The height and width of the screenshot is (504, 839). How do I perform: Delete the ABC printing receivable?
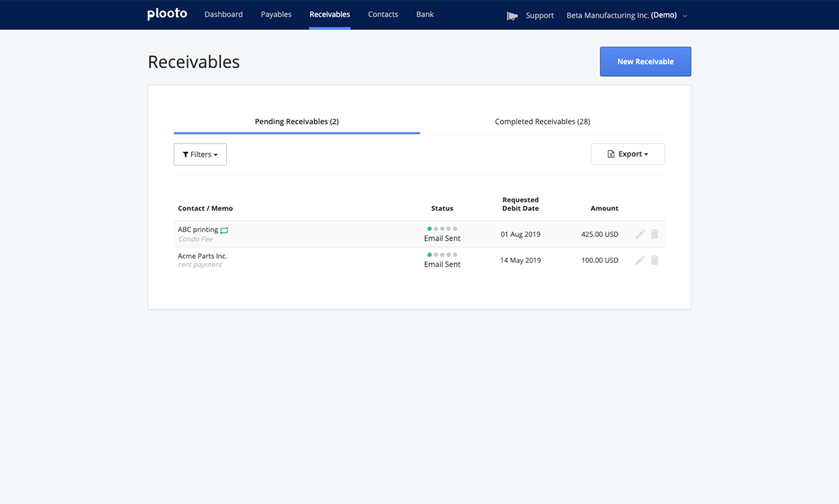tap(654, 234)
